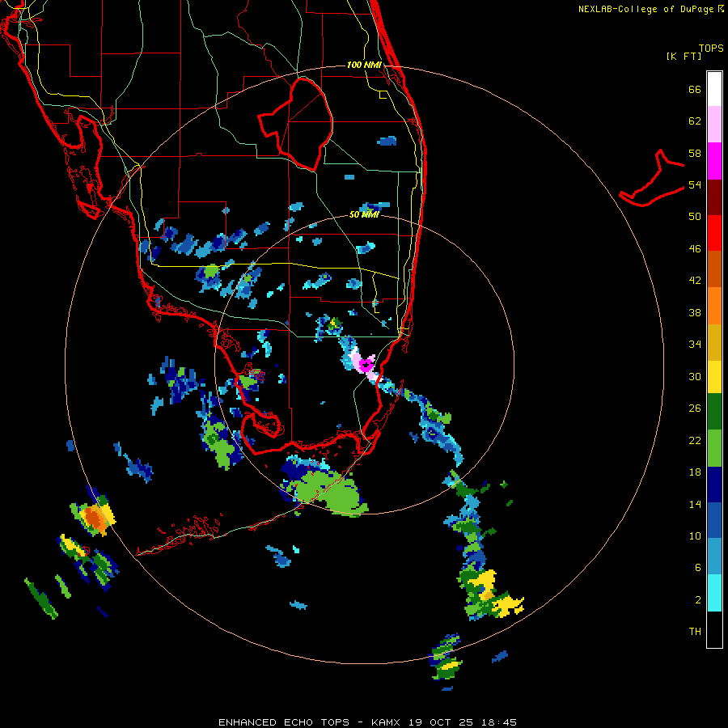Select the dark green legend swatch
The image size is (728, 728).
click(714, 412)
